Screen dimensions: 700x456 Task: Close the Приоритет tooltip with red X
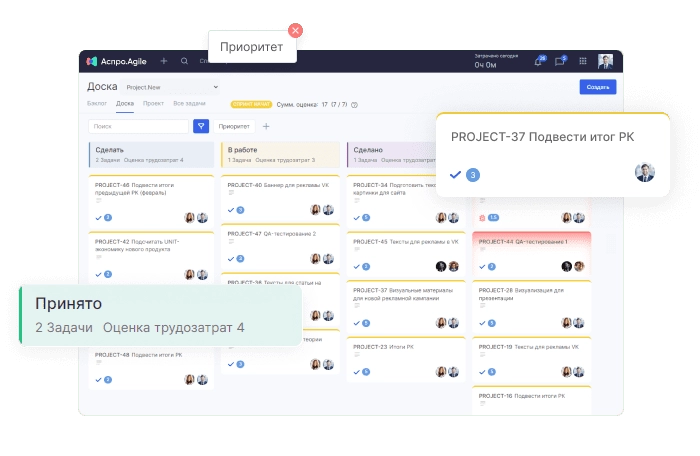(x=295, y=30)
